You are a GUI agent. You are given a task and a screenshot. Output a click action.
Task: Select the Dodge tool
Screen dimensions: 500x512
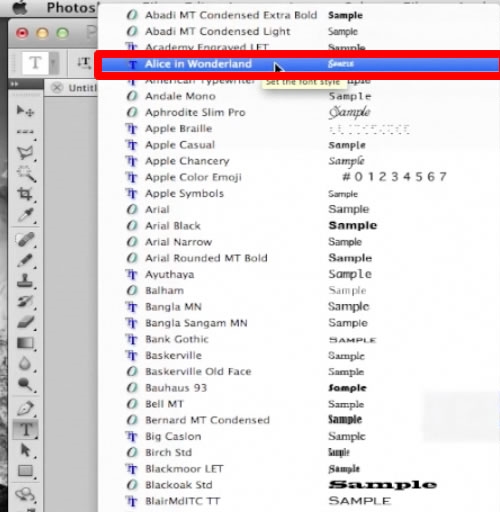(x=26, y=384)
